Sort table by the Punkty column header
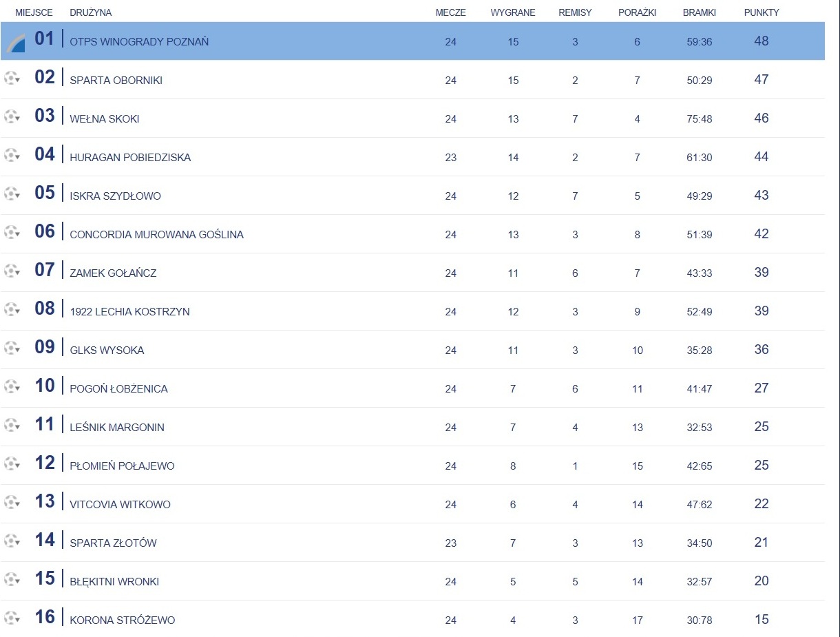 (x=761, y=12)
